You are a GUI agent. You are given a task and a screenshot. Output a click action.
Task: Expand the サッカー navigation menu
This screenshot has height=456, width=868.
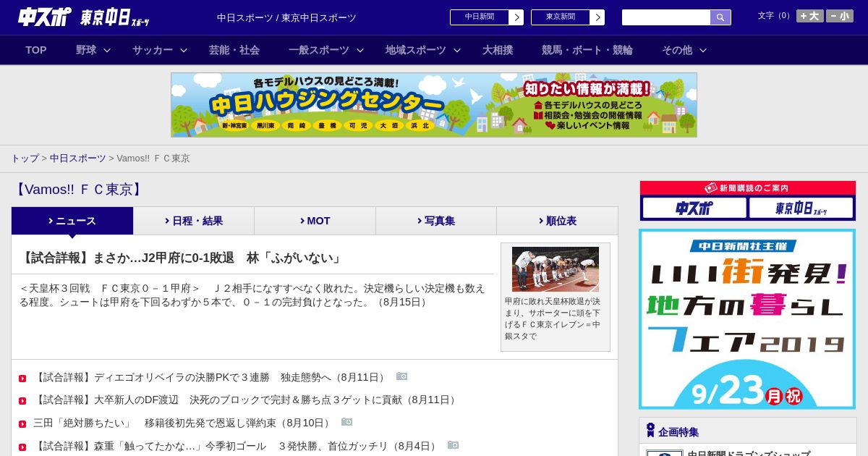coord(159,50)
